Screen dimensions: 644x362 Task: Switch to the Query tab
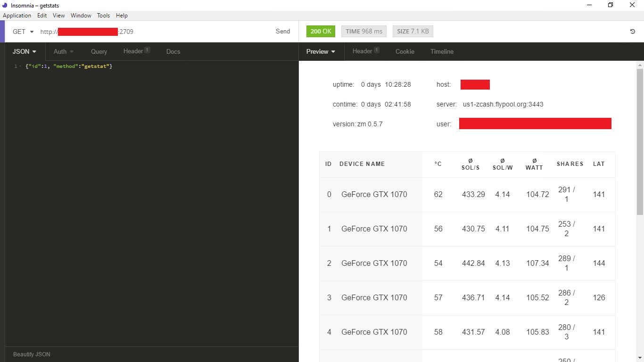point(99,51)
